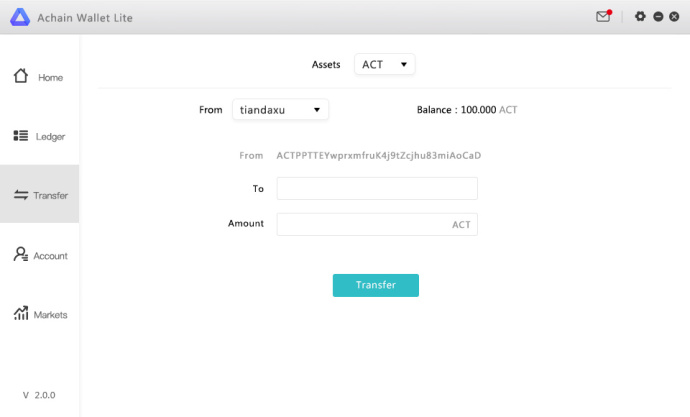The width and height of the screenshot is (690, 417).
Task: Click the Account person icon
Action: (x=21, y=254)
